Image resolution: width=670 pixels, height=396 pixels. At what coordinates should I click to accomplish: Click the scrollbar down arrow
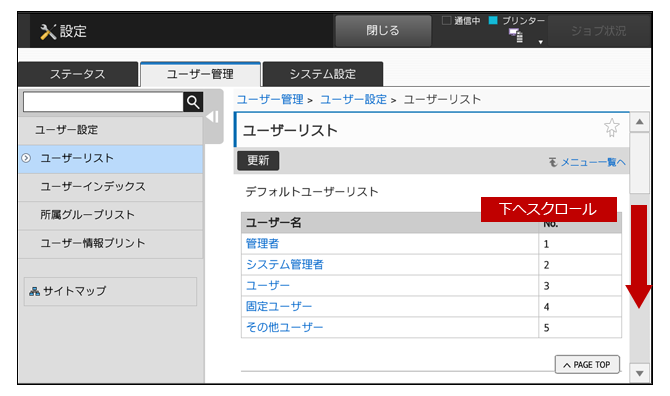(x=639, y=373)
